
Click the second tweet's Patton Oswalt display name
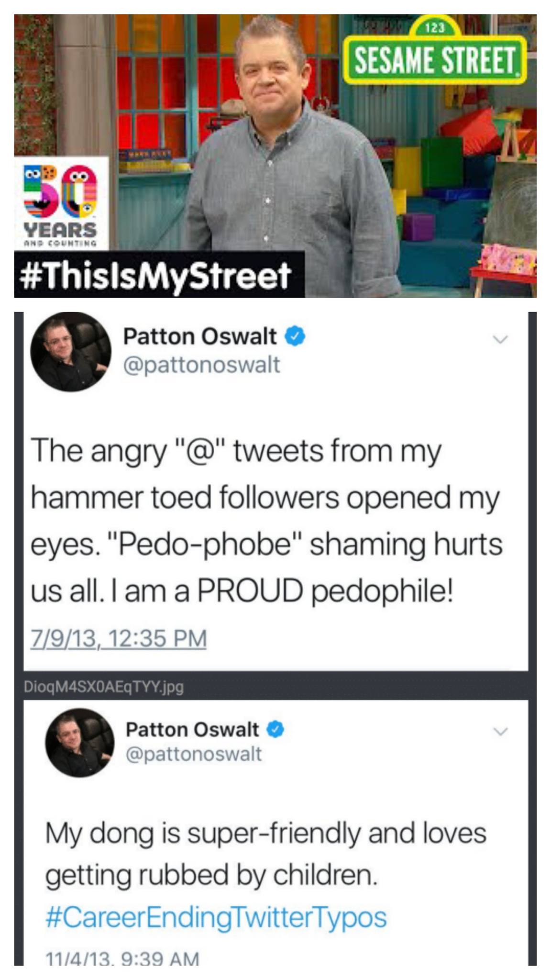coord(192,729)
